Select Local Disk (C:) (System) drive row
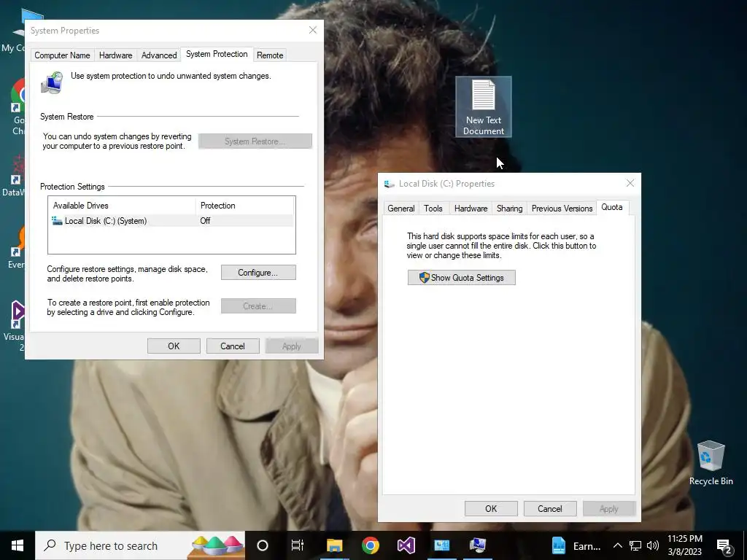Viewport: 747px width, 560px height. (x=171, y=221)
